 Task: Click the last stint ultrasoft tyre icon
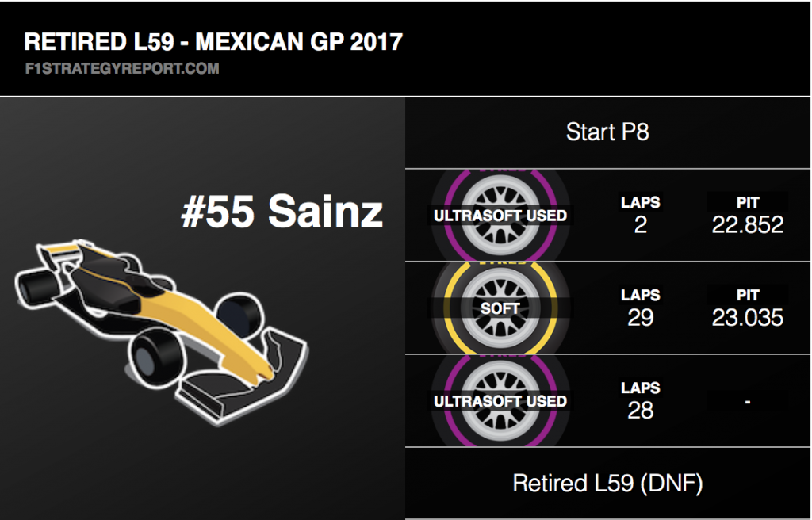point(500,401)
